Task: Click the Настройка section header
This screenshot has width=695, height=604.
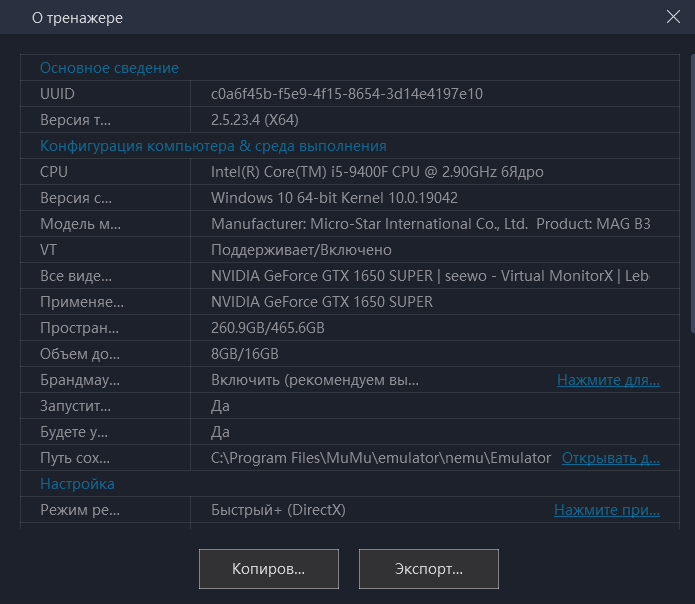Action: tap(77, 484)
